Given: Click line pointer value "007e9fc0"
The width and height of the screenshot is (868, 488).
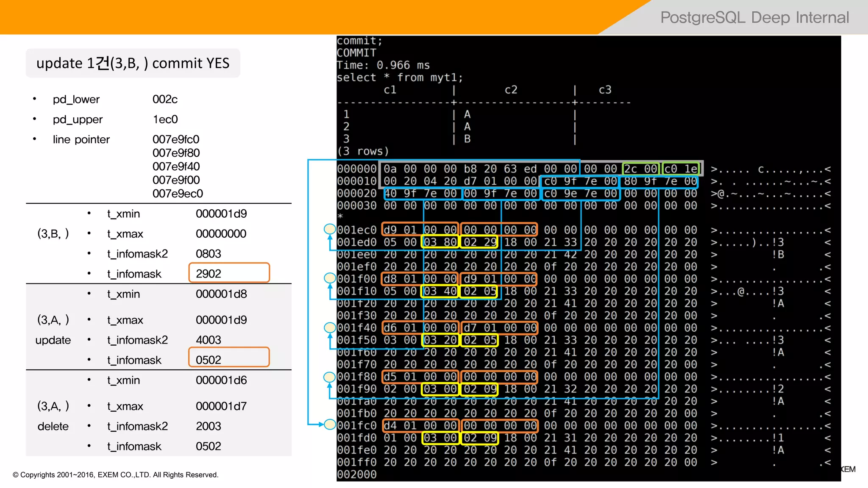Looking at the screenshot, I should click(x=176, y=139).
